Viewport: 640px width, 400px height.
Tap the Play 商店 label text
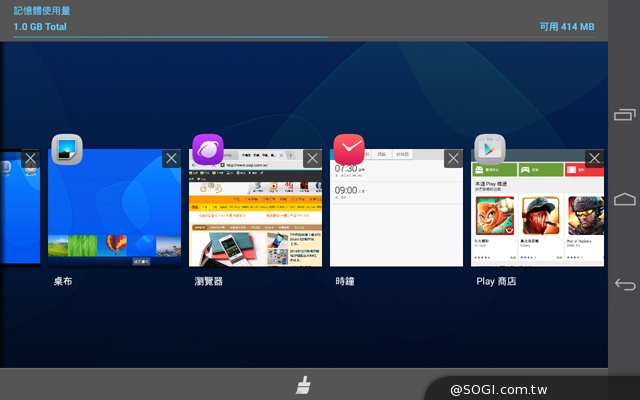coord(496,282)
